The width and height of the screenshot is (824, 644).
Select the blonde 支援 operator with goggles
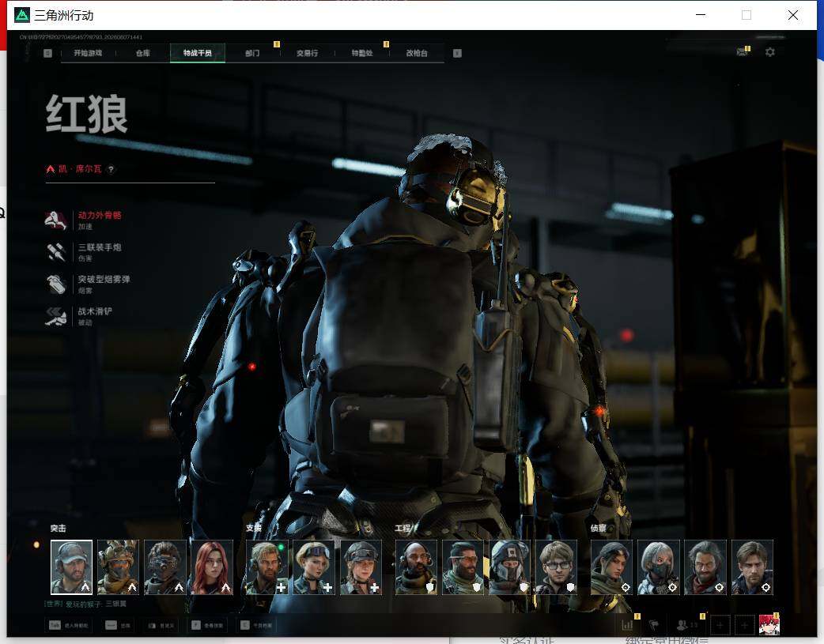[x=314, y=567]
